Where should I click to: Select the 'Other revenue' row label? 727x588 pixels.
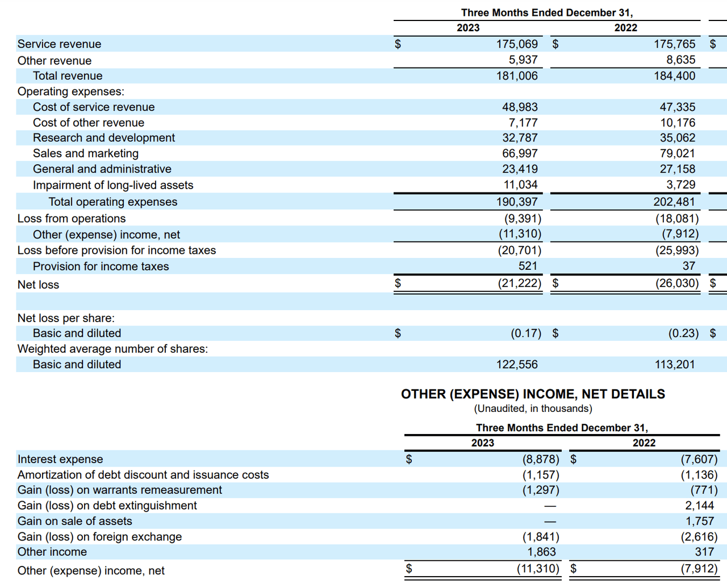pyautogui.click(x=55, y=60)
